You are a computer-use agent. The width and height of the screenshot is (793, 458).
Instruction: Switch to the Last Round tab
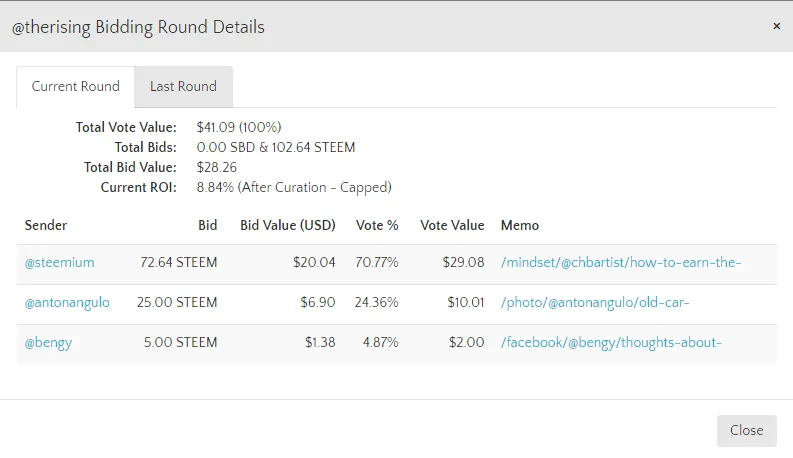click(183, 87)
